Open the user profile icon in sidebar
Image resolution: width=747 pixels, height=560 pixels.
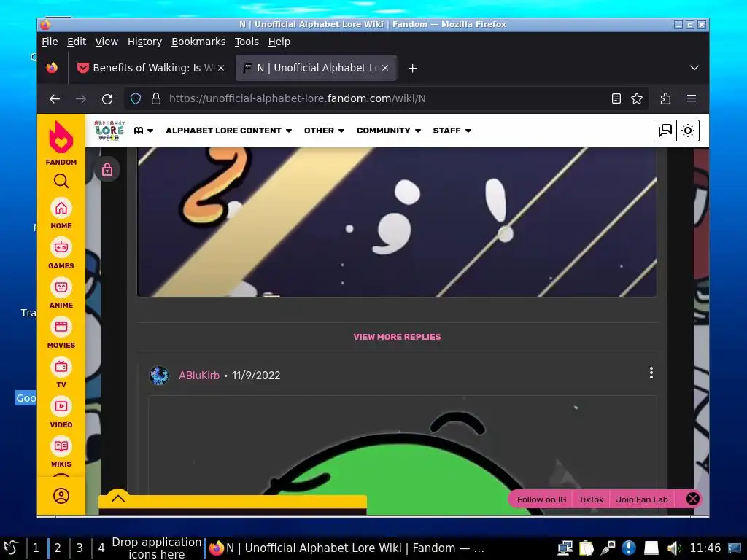pos(61,496)
